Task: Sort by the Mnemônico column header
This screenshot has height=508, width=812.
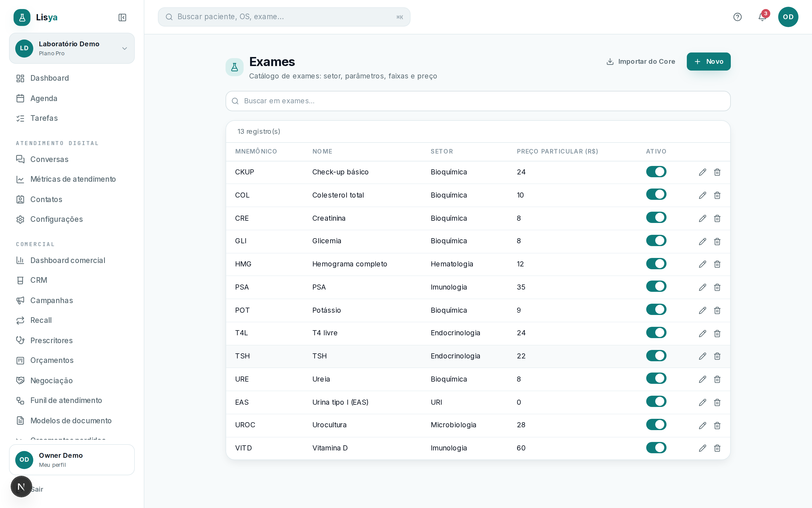Action: tap(256, 152)
